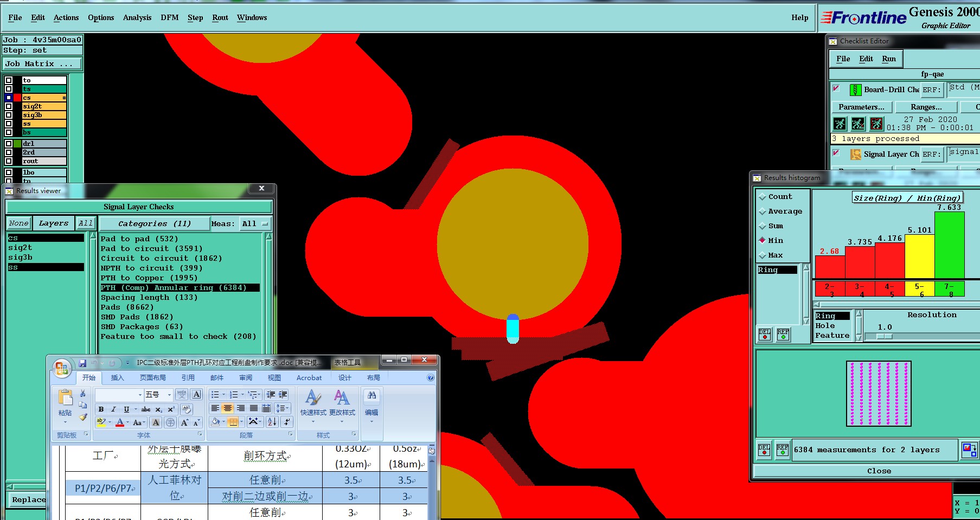Adjust the Resolution slider handle
Image resolution: width=980 pixels, height=520 pixels.
pyautogui.click(x=884, y=337)
